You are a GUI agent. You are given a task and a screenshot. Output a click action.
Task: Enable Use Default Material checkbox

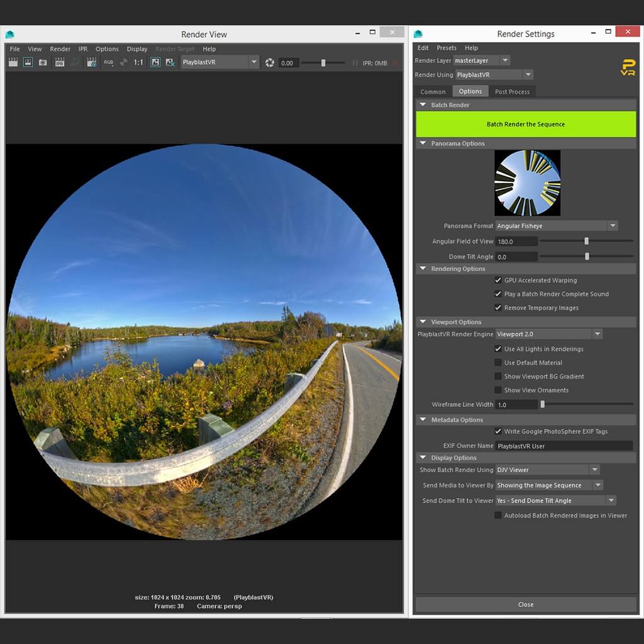tap(498, 362)
